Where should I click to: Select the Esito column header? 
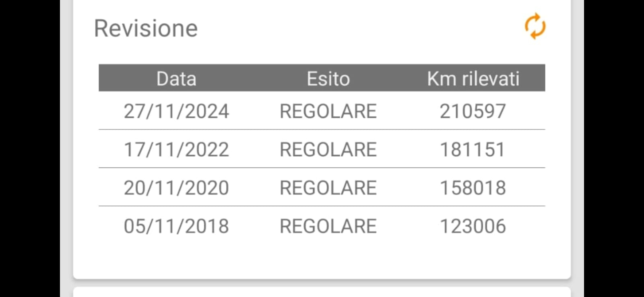click(x=328, y=78)
